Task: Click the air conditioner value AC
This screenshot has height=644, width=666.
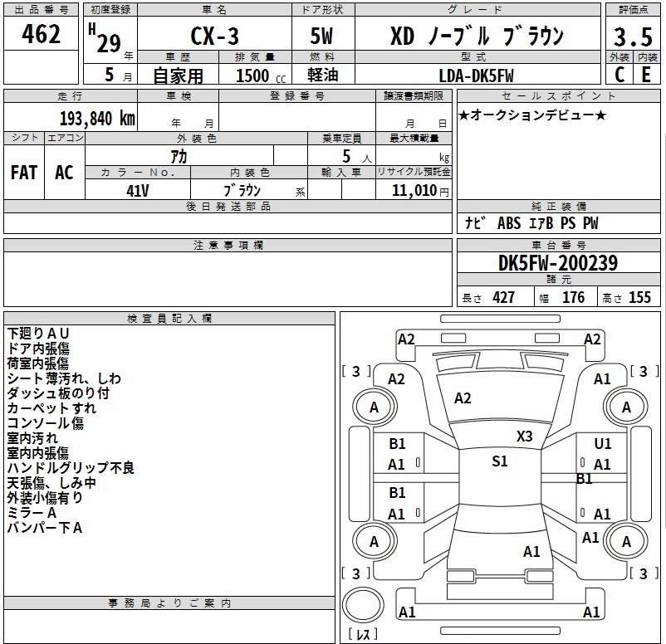Action: 64,173
